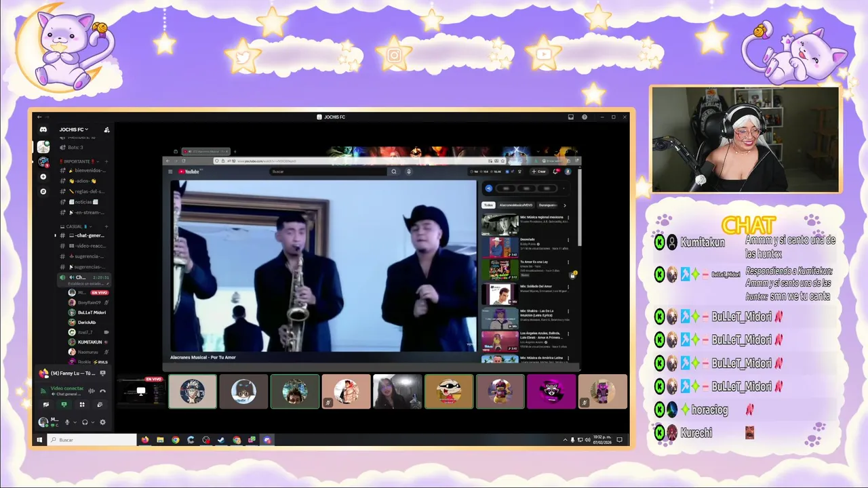Click the next filter chips arrow

565,205
